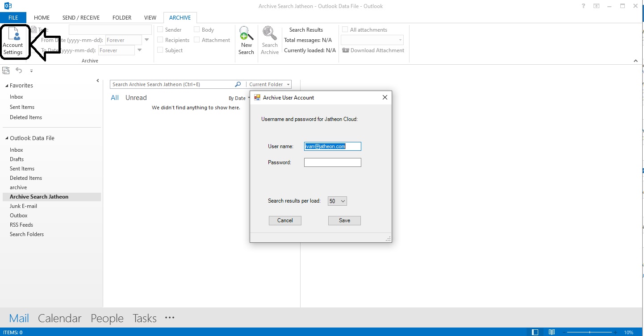The width and height of the screenshot is (644, 336).
Task: Click the User name field in the dialog
Action: coord(333,146)
